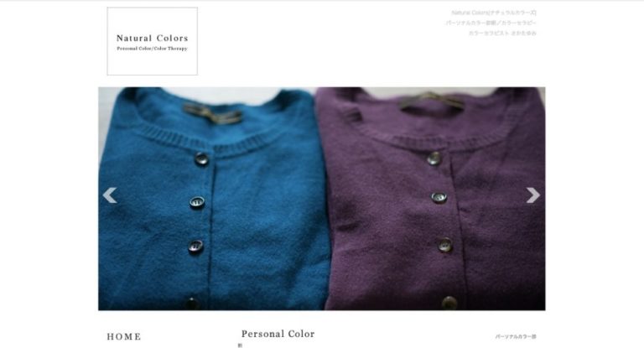The height and width of the screenshot is (348, 644).
Task: Click the top button of the blue cardigan
Action: [x=201, y=158]
